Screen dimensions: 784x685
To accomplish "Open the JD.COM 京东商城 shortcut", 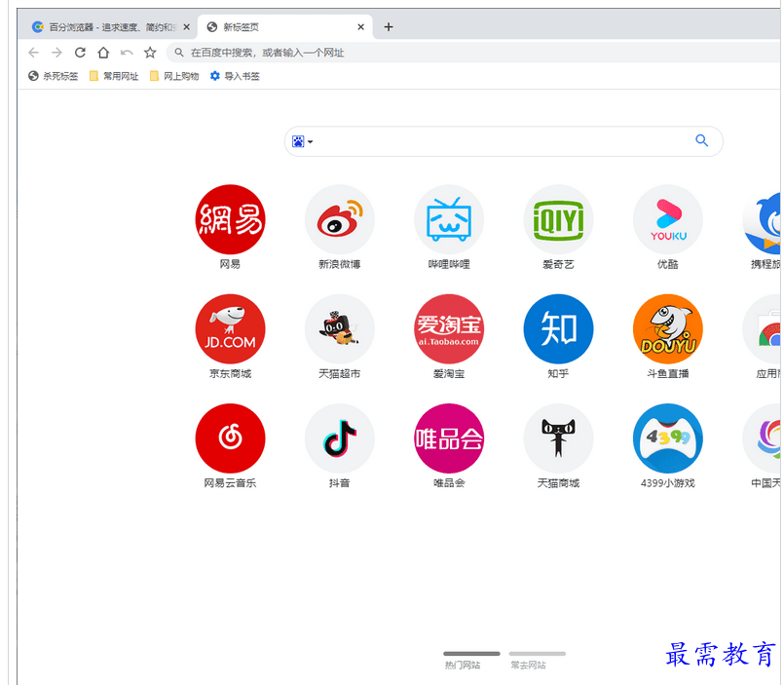I will (230, 329).
